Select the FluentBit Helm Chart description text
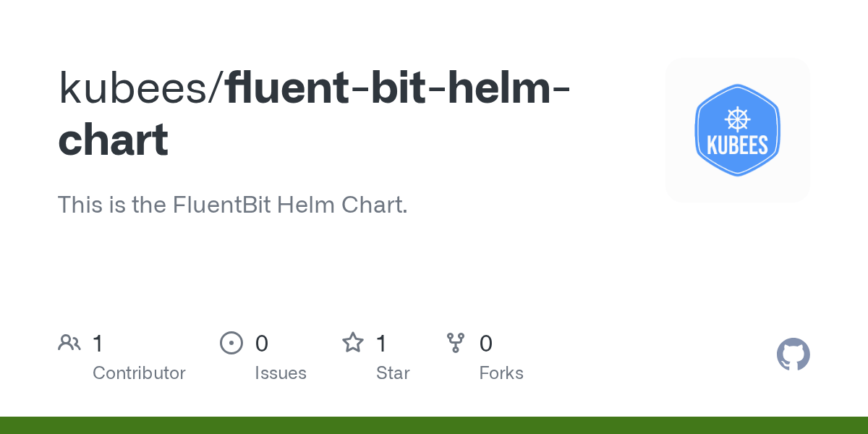The width and height of the screenshot is (868, 434). pyautogui.click(x=233, y=205)
